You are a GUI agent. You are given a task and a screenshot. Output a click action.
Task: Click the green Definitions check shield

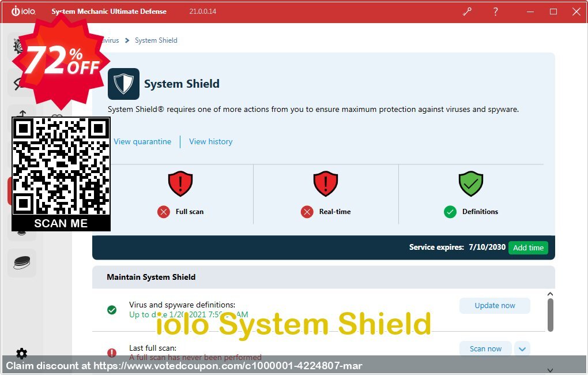471,183
